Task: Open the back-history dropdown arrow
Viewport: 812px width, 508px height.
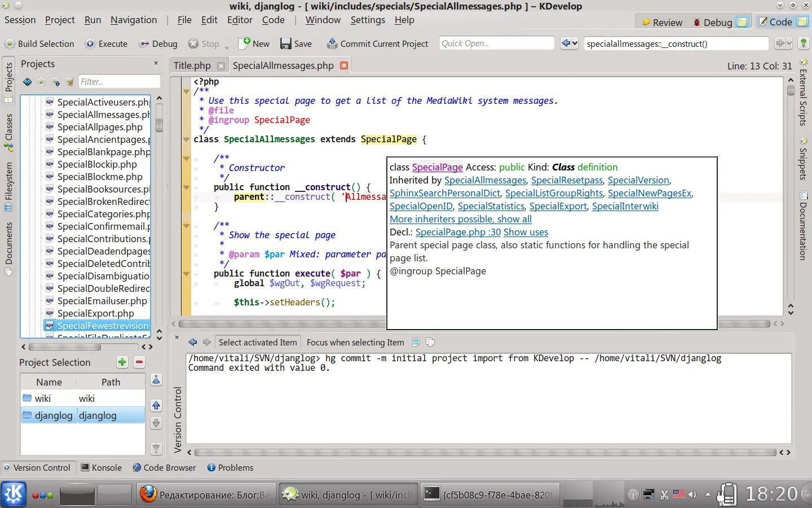Action: click(575, 43)
